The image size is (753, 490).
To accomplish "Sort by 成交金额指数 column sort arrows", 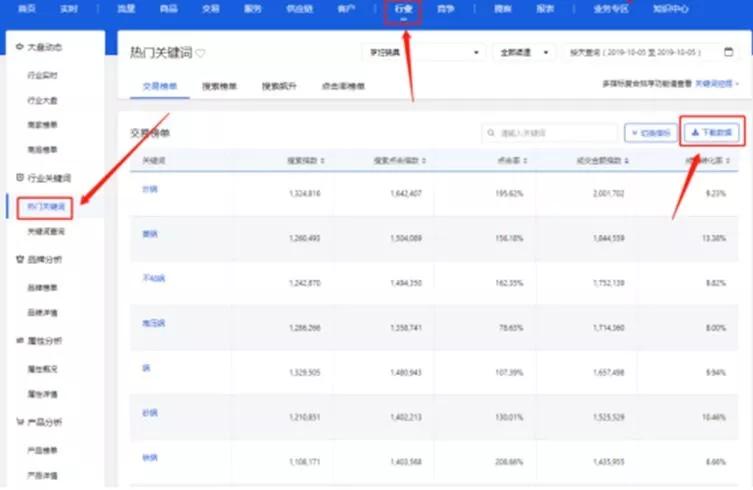I will (x=627, y=160).
